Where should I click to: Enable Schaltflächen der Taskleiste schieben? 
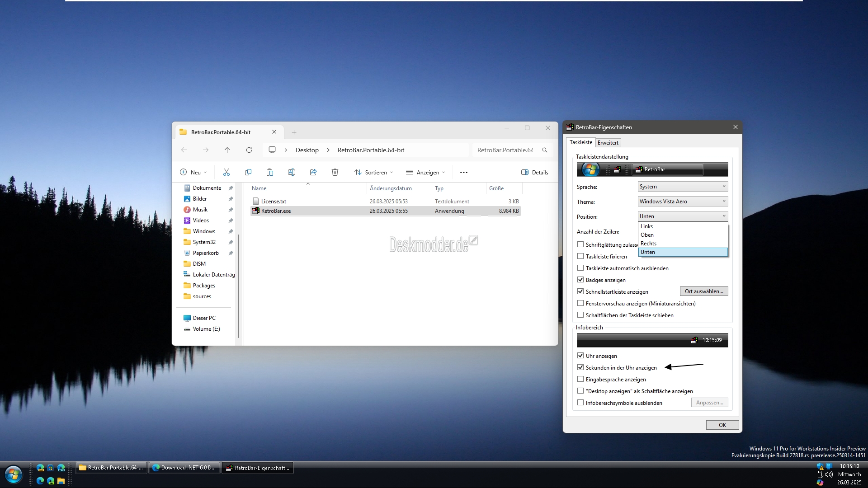tap(580, 315)
